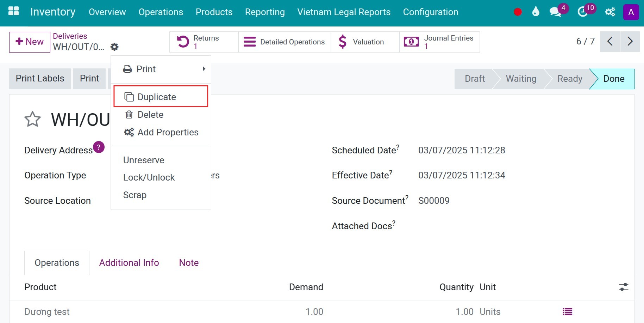Open Products menu in navbar

click(x=214, y=12)
